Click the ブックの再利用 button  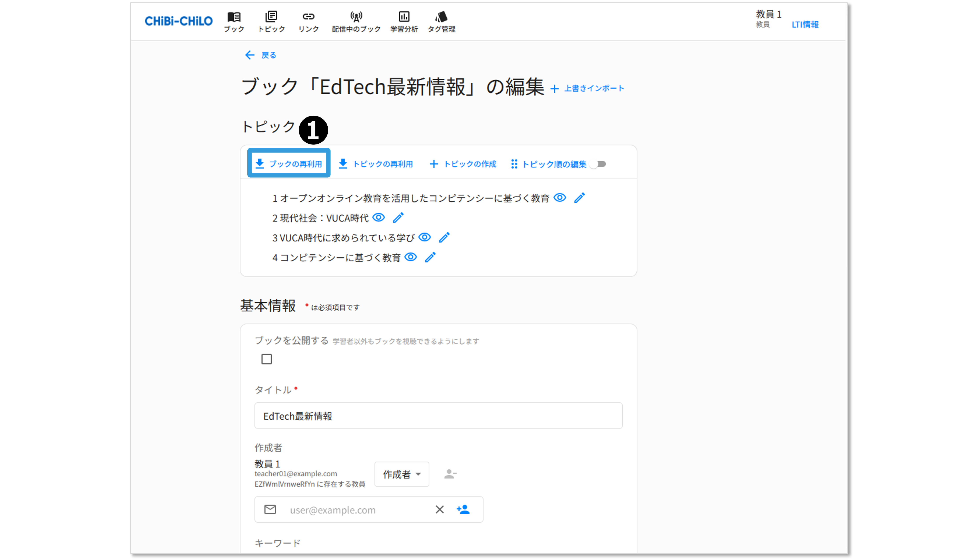[x=289, y=164]
